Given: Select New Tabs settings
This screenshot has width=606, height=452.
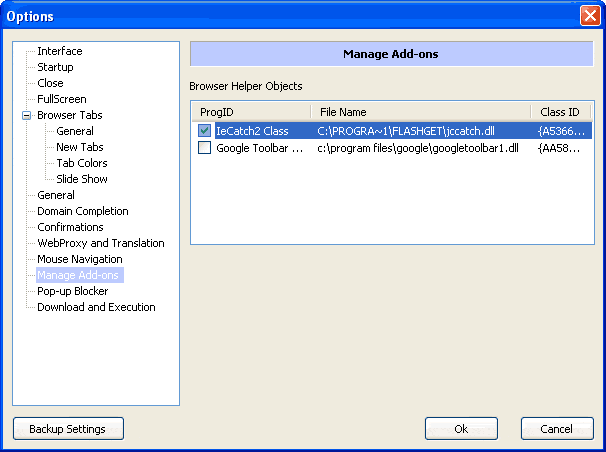Looking at the screenshot, I should click(80, 147).
